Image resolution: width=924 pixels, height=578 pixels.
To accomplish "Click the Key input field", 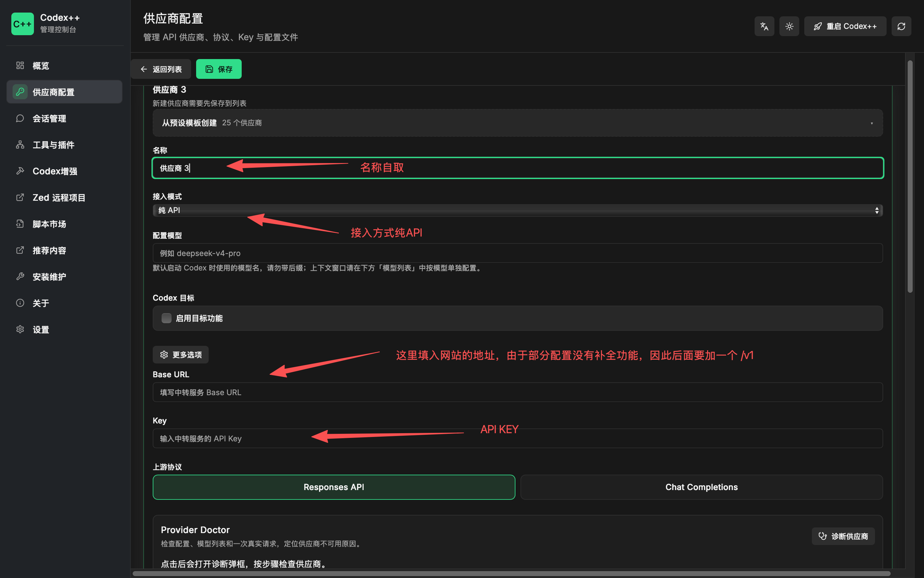I will click(518, 438).
